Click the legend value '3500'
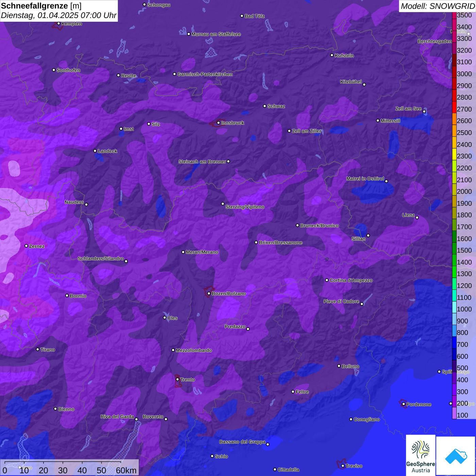476x476 pixels. tap(464, 15)
